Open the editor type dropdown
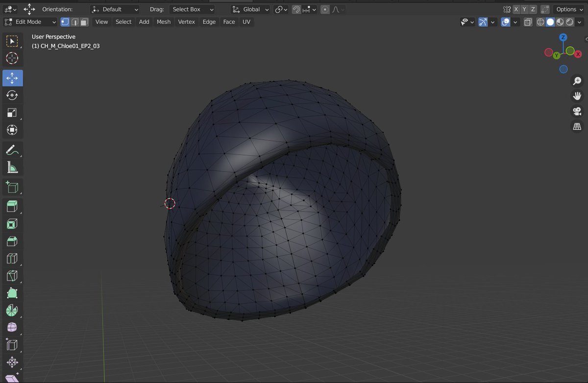This screenshot has width=588, height=383. [x=10, y=9]
